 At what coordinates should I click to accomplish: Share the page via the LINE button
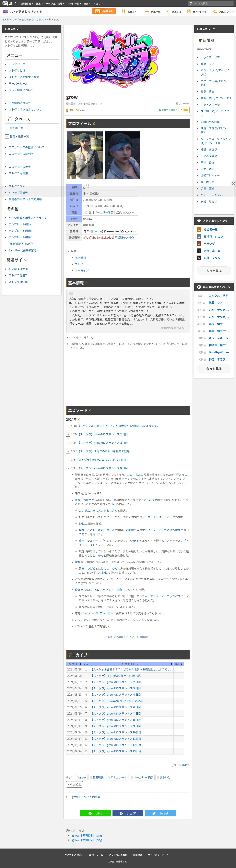pos(95,813)
